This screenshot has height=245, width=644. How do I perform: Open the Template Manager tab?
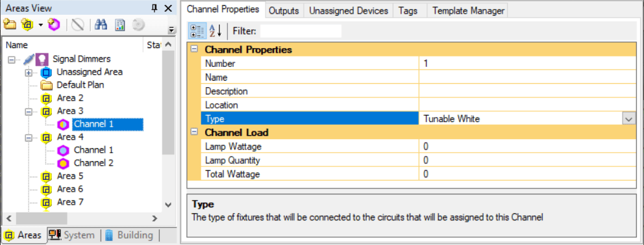tap(469, 10)
